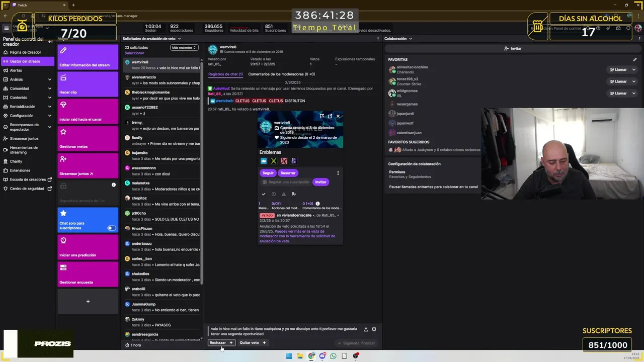Screen dimensions: 644x362
Task: Expand the Rentabilización sidebar section
Action: pos(49,107)
